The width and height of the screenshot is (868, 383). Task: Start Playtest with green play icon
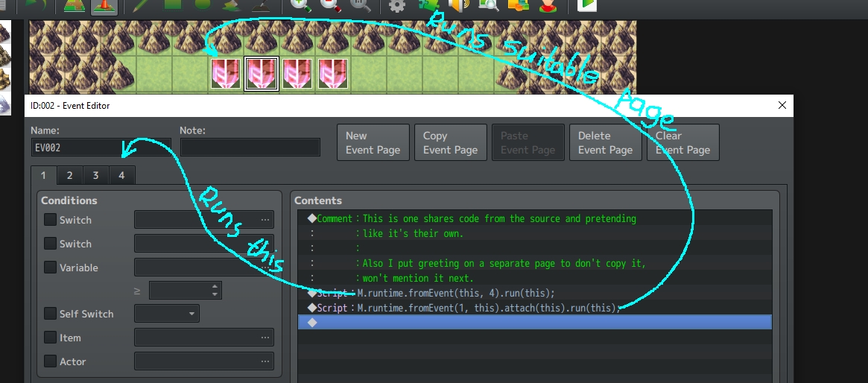coord(587,5)
